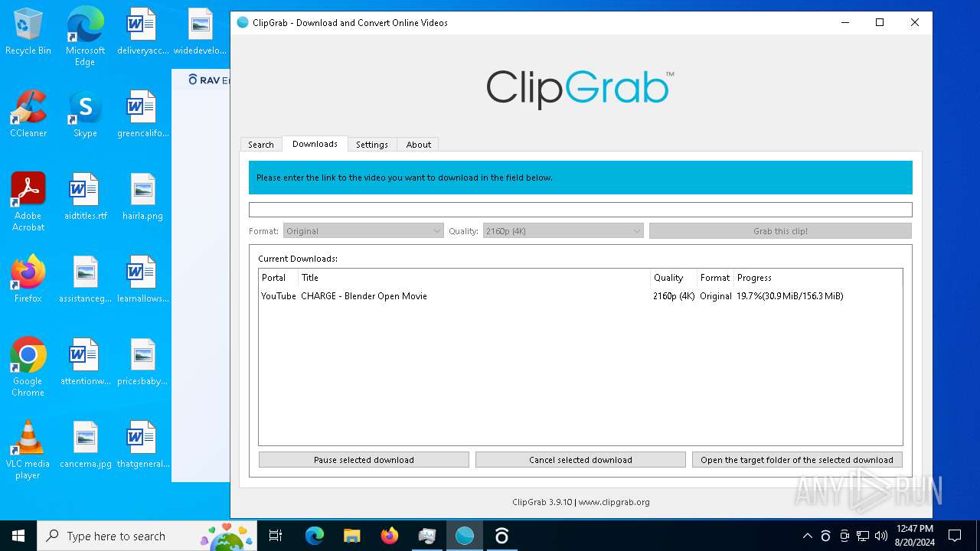The width and height of the screenshot is (980, 551).
Task: Launch Microsoft Edge from desktop shortcut
Action: [x=85, y=37]
